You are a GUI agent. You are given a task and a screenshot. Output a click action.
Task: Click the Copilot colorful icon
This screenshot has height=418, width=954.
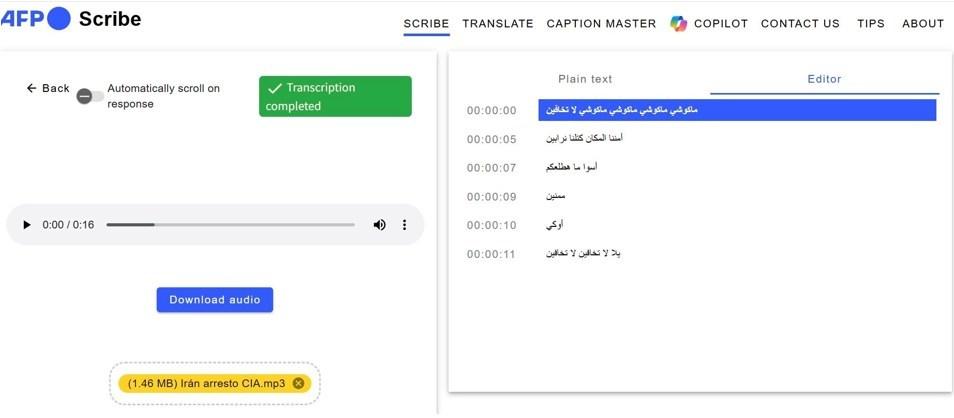tap(679, 23)
